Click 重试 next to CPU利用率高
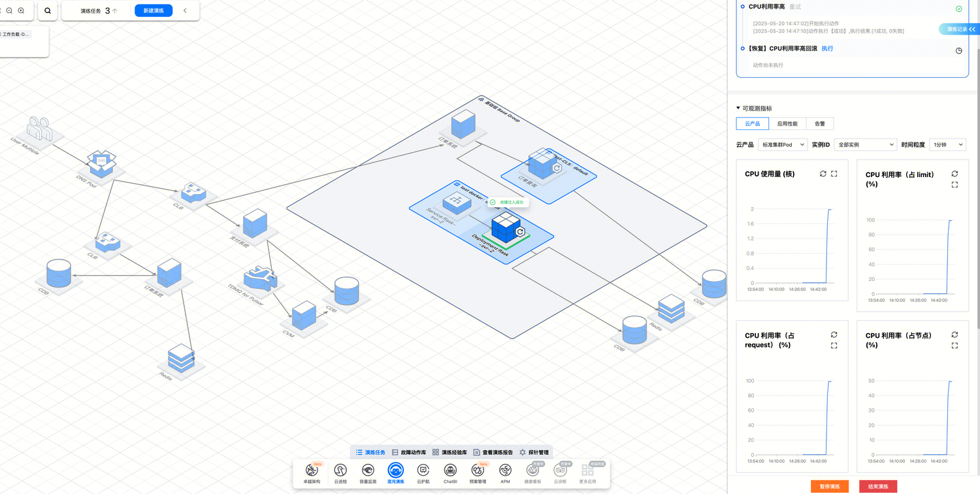 pos(795,7)
